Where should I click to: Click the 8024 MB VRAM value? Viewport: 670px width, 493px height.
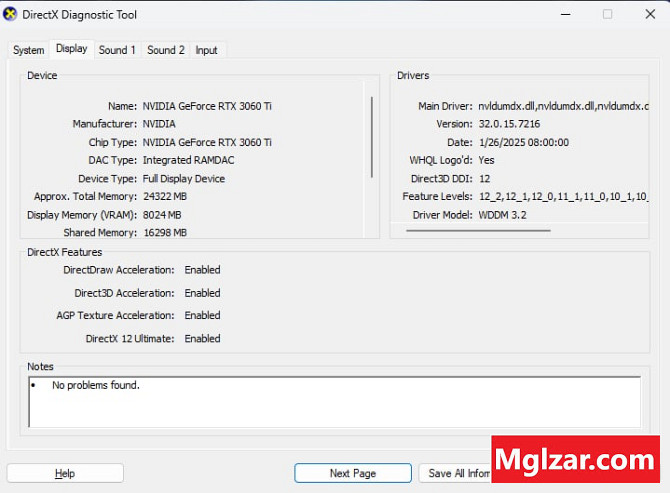pos(162,215)
